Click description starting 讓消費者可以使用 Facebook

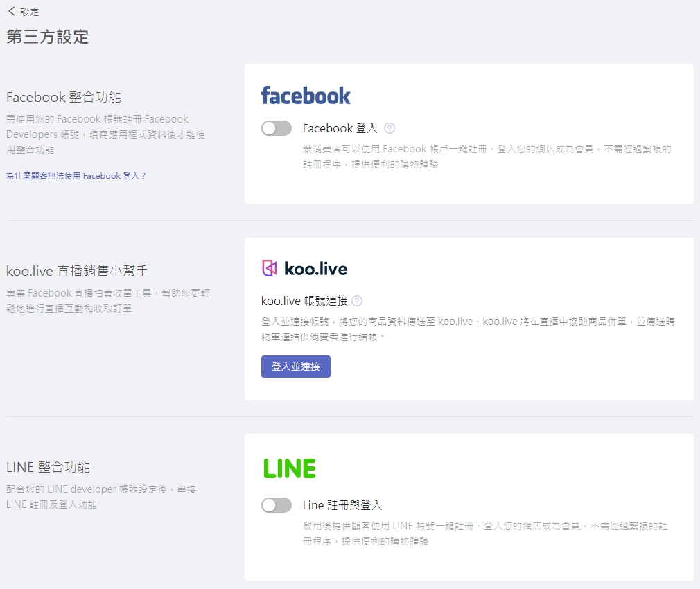(x=487, y=157)
